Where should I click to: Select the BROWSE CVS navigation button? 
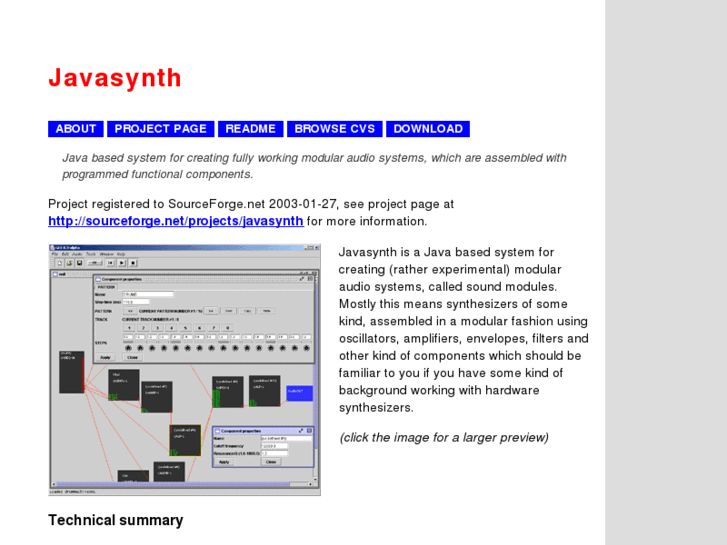click(334, 129)
